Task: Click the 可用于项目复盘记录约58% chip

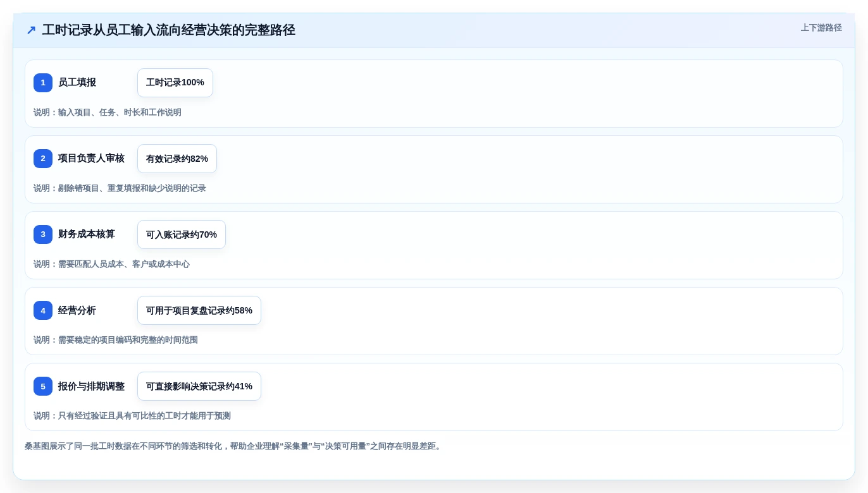Action: tap(199, 310)
